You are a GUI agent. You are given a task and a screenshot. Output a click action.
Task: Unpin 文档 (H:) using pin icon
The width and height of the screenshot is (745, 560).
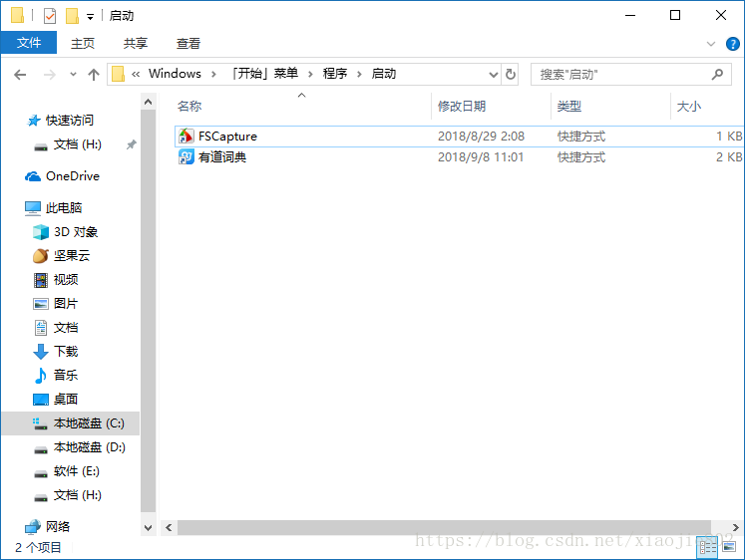[x=131, y=144]
